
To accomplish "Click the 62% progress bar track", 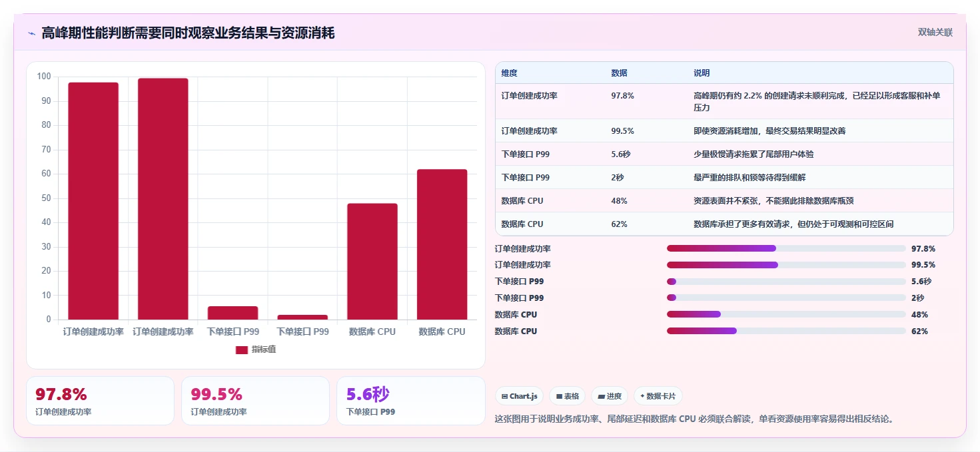I will 786,331.
